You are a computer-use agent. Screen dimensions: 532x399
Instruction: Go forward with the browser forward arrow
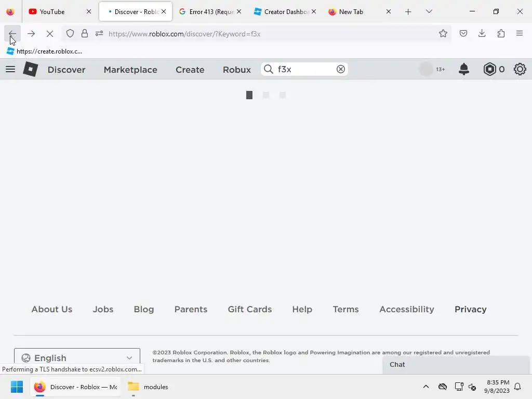click(x=31, y=34)
